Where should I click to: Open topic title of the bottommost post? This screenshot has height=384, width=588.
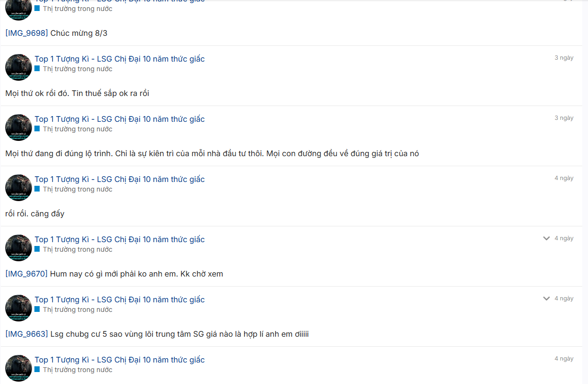point(119,360)
